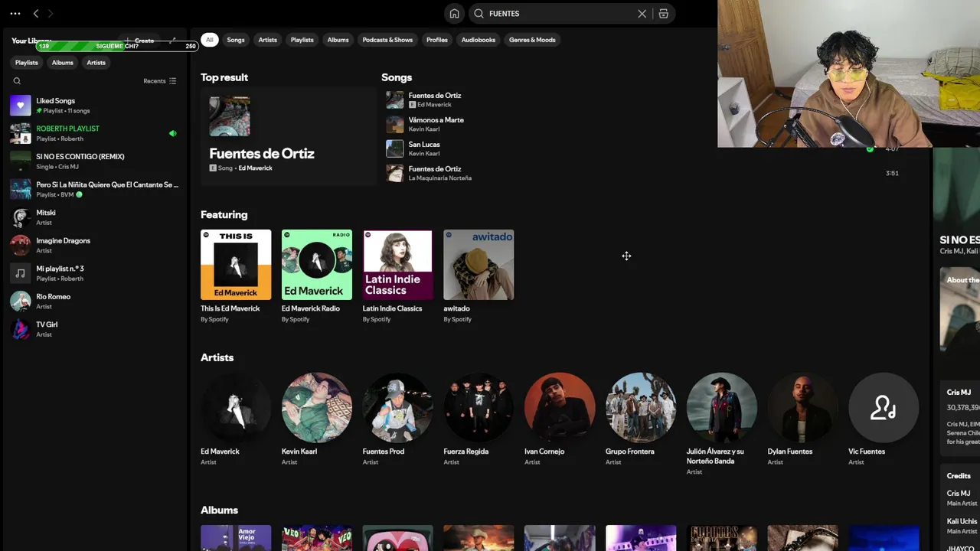Open Kevin Kaarl artist avatar

click(317, 408)
